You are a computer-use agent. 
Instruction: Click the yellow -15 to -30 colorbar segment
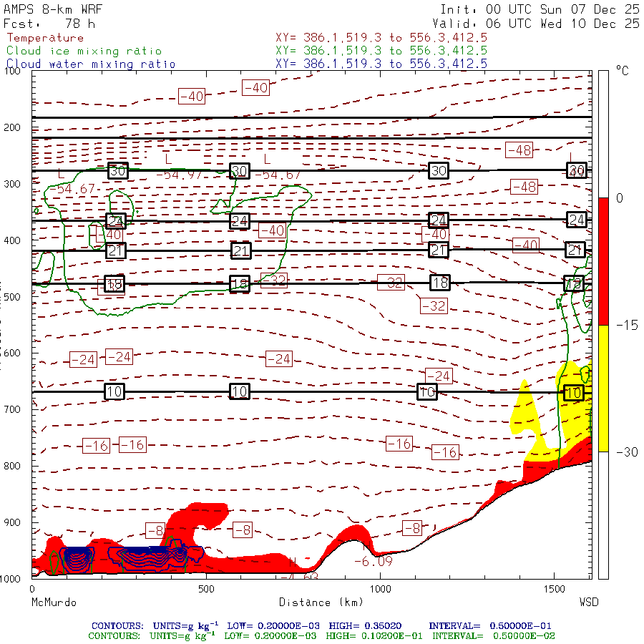[603, 389]
